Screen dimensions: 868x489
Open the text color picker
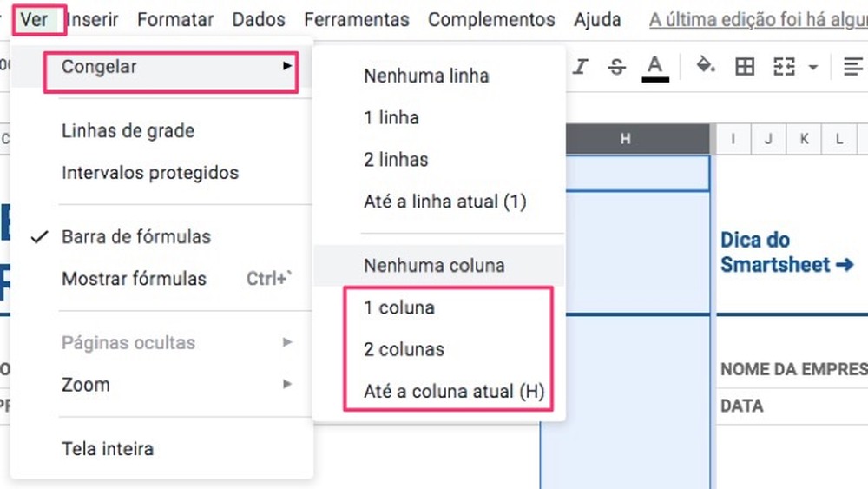(655, 67)
